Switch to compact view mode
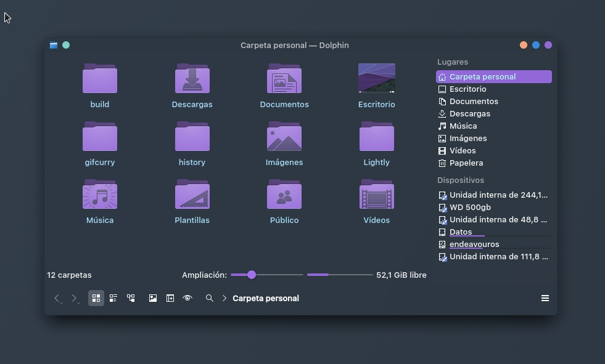 coord(113,298)
